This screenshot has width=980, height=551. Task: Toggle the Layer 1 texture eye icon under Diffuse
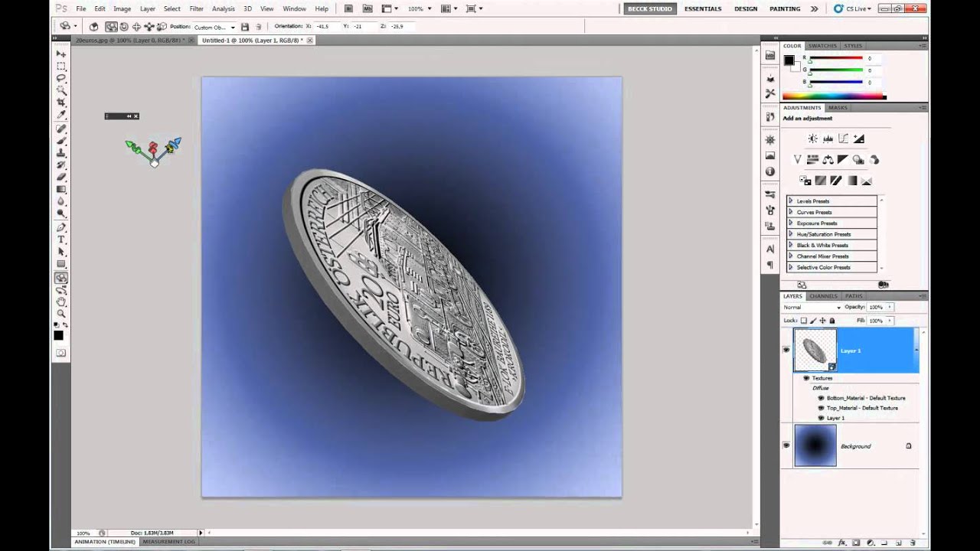coord(821,418)
